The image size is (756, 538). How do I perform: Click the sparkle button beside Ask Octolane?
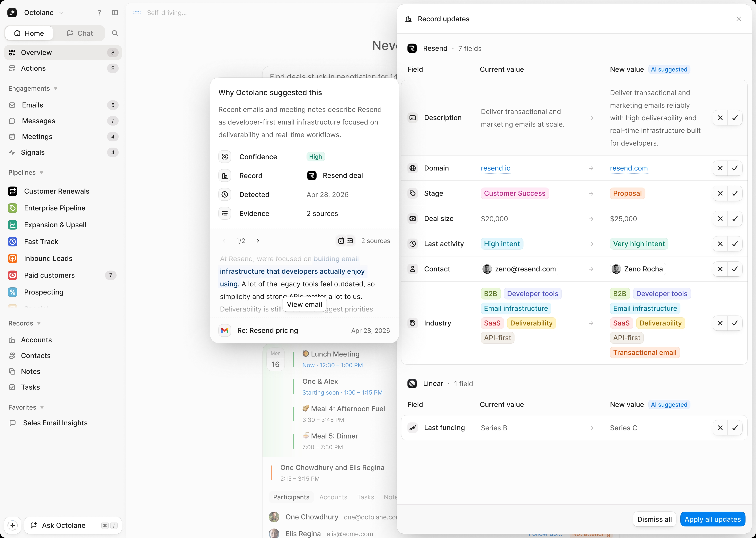tap(13, 525)
